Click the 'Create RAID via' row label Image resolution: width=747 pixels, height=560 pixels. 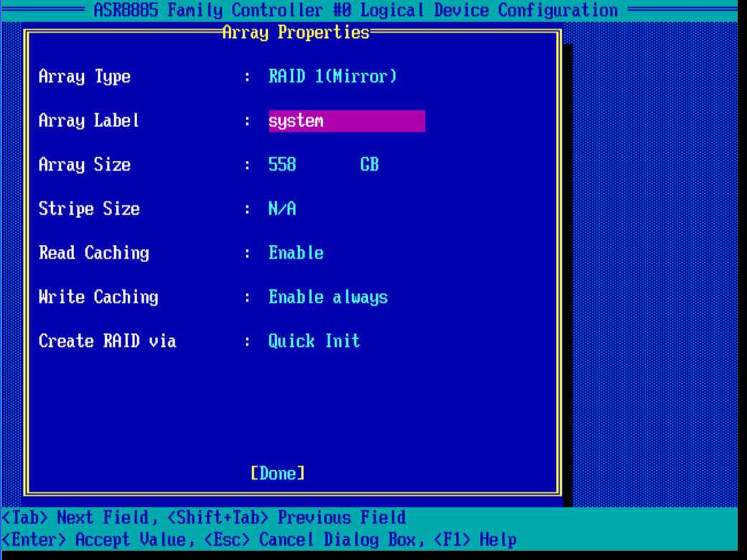(x=107, y=342)
